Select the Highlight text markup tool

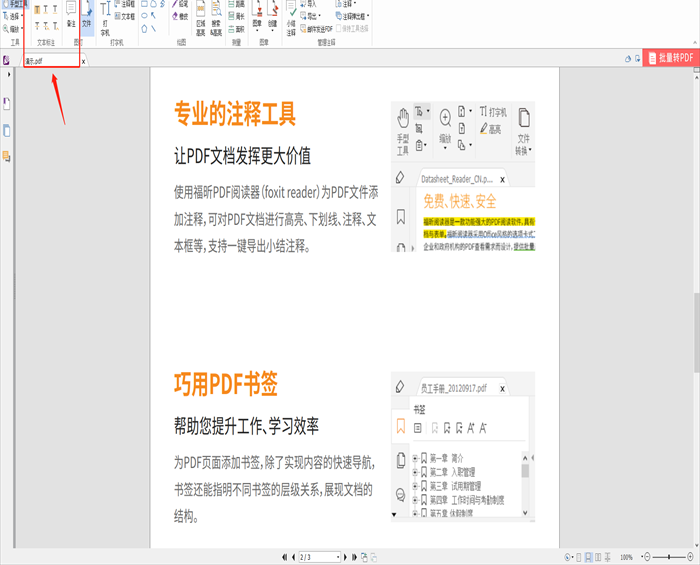click(37, 9)
